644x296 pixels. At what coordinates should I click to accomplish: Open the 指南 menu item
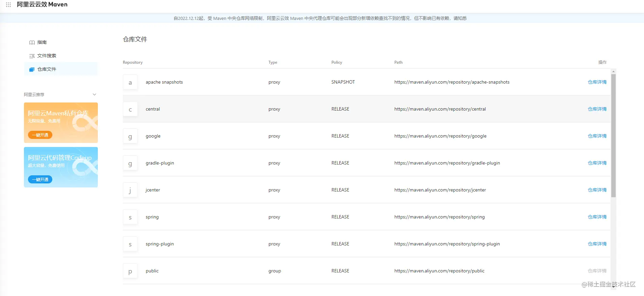pyautogui.click(x=61, y=42)
